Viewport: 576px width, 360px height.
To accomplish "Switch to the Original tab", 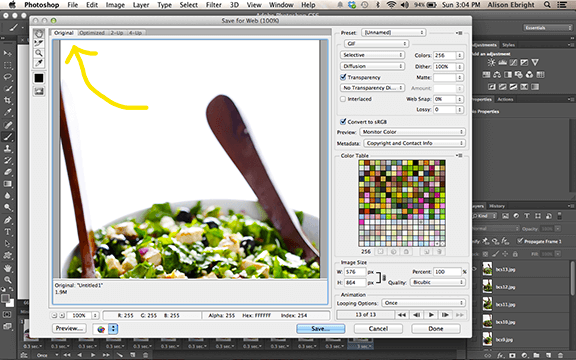I will 64,33.
